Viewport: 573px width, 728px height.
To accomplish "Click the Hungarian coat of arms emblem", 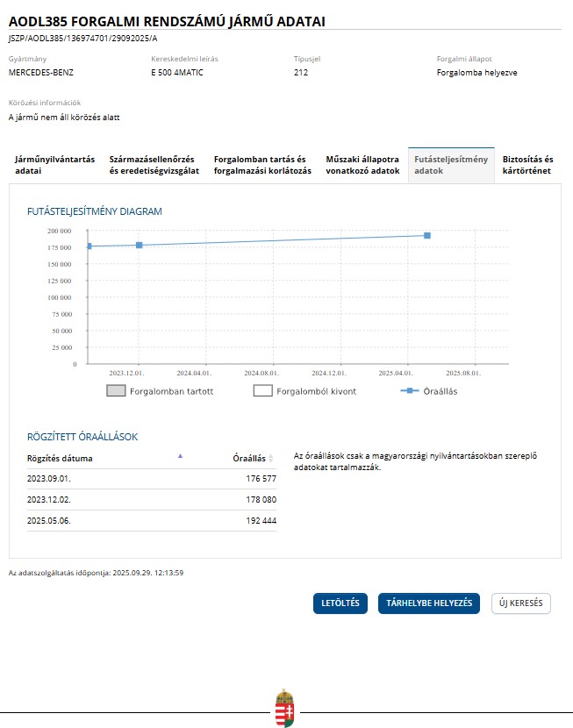I will (x=285, y=708).
